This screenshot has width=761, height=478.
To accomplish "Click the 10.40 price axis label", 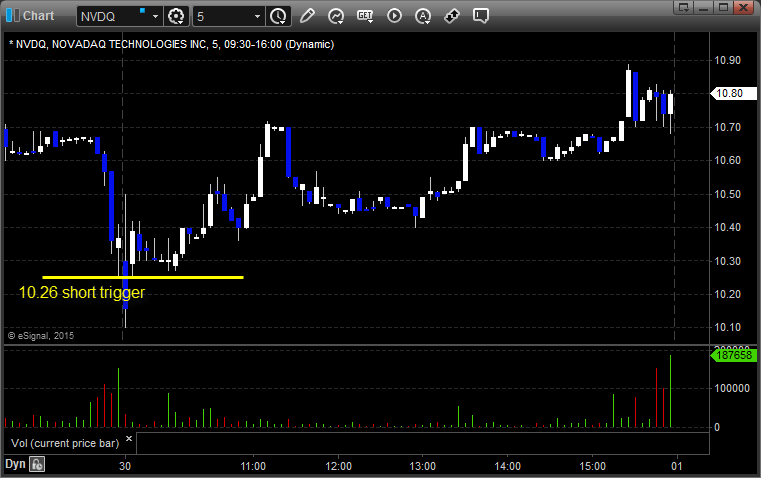I will [x=728, y=227].
